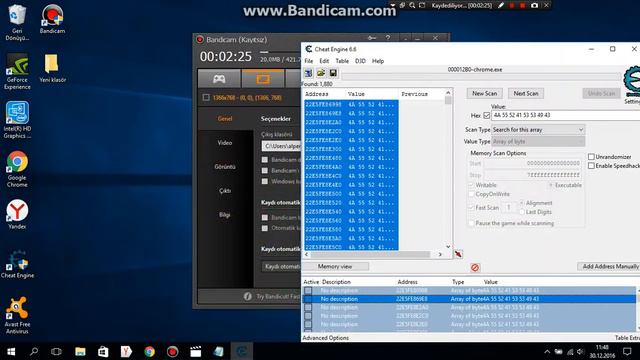Click the results list scroll-down arrow

448,247
